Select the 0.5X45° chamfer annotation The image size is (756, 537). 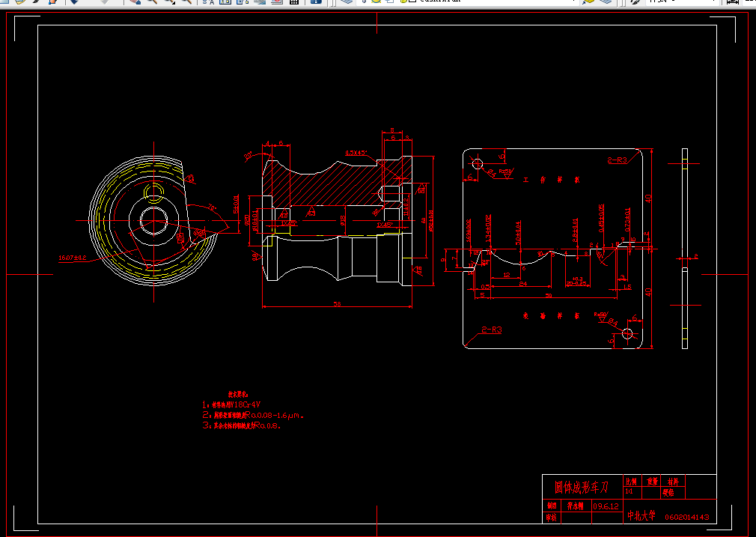(356, 153)
